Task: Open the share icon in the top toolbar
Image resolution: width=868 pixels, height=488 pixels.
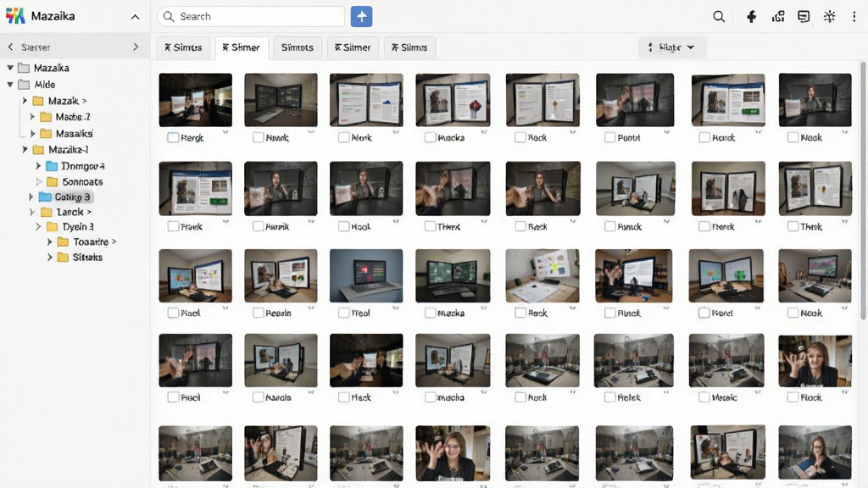Action: [778, 17]
